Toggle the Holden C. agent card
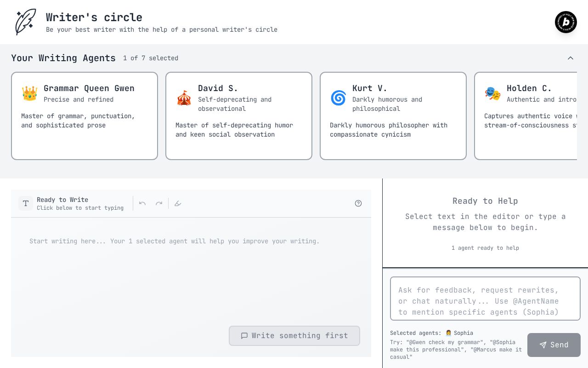588x368 pixels. pos(526,116)
